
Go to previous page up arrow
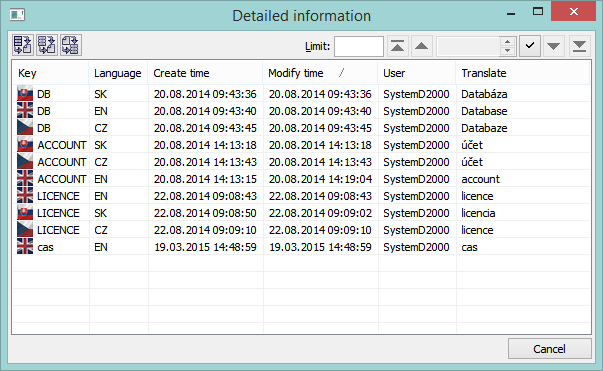click(421, 46)
